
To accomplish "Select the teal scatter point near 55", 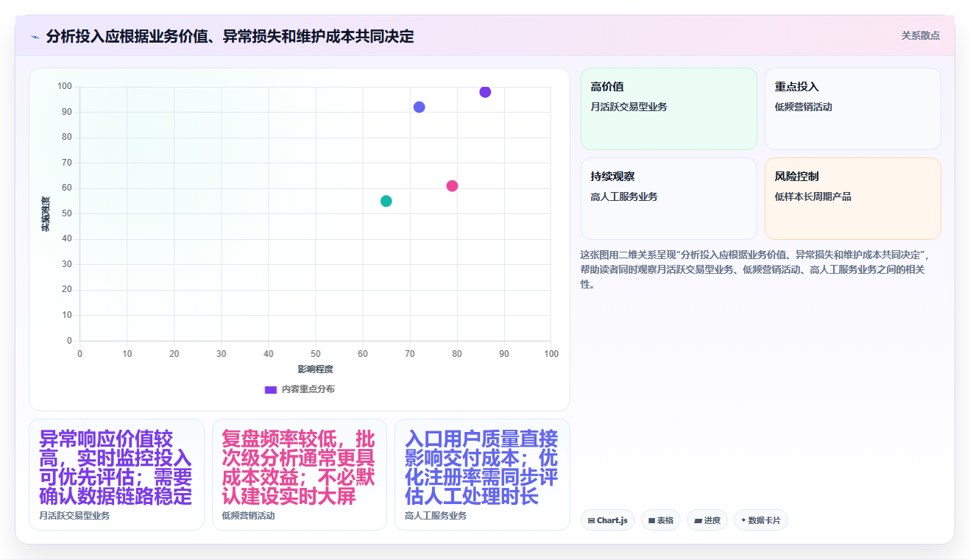I will [x=386, y=201].
